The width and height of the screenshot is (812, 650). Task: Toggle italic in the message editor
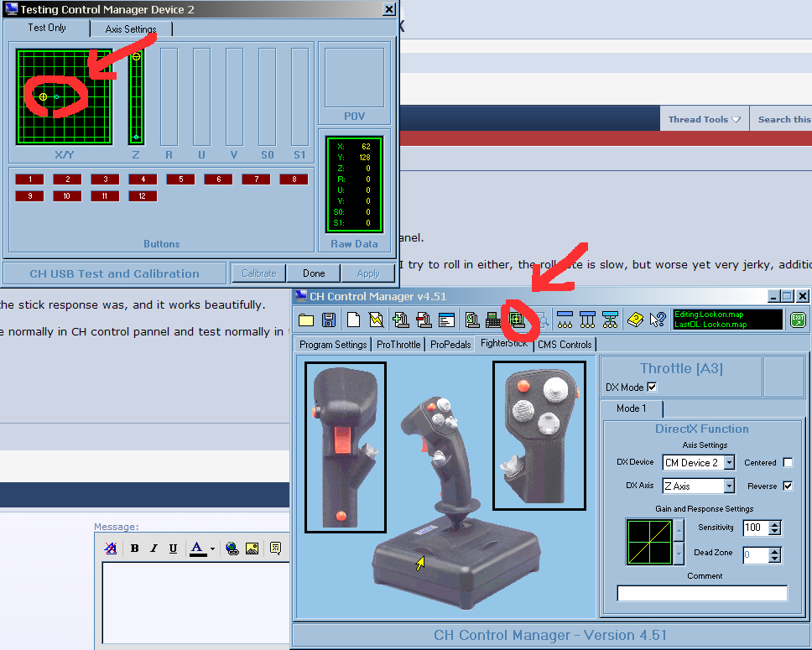[x=154, y=548]
